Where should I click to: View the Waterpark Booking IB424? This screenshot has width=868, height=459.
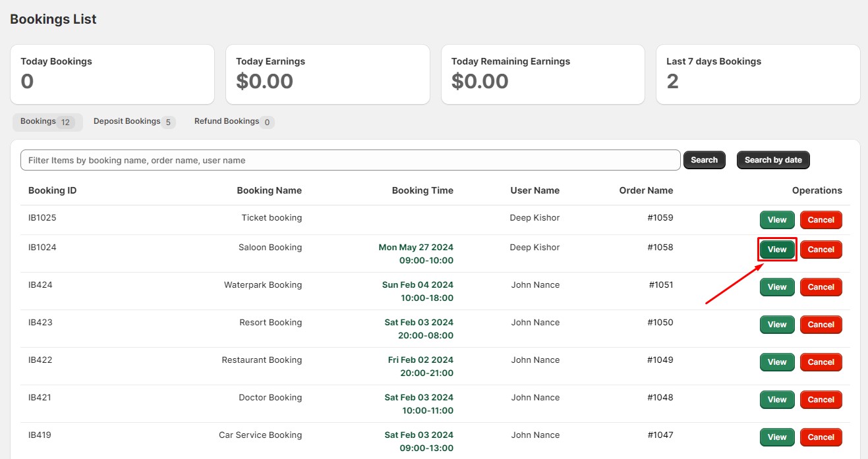tap(777, 287)
